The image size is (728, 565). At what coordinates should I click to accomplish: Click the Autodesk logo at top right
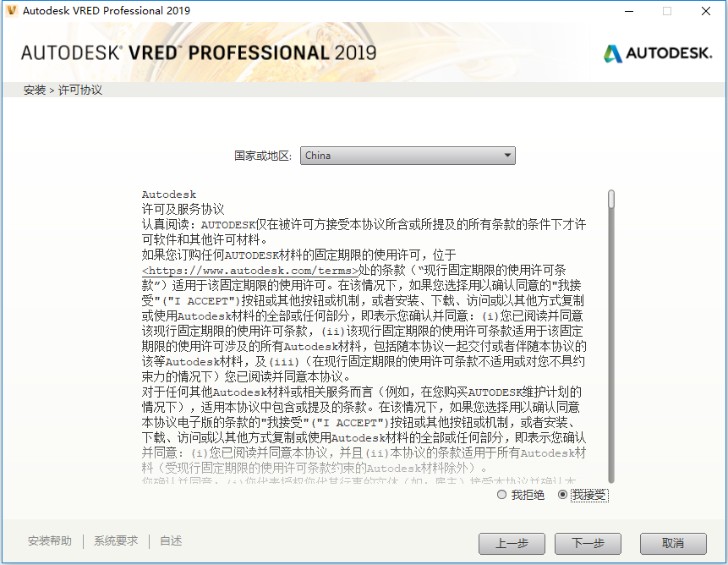click(658, 53)
